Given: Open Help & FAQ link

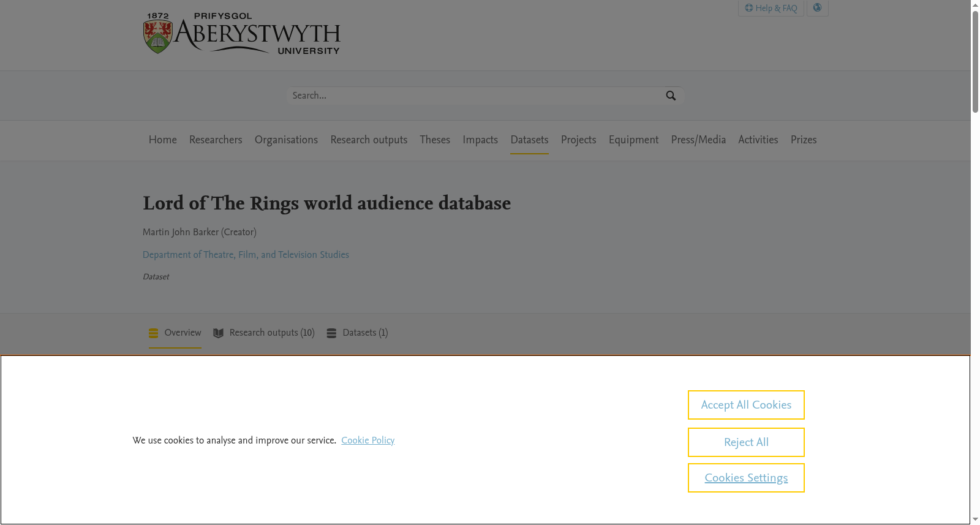Looking at the screenshot, I should (x=771, y=8).
